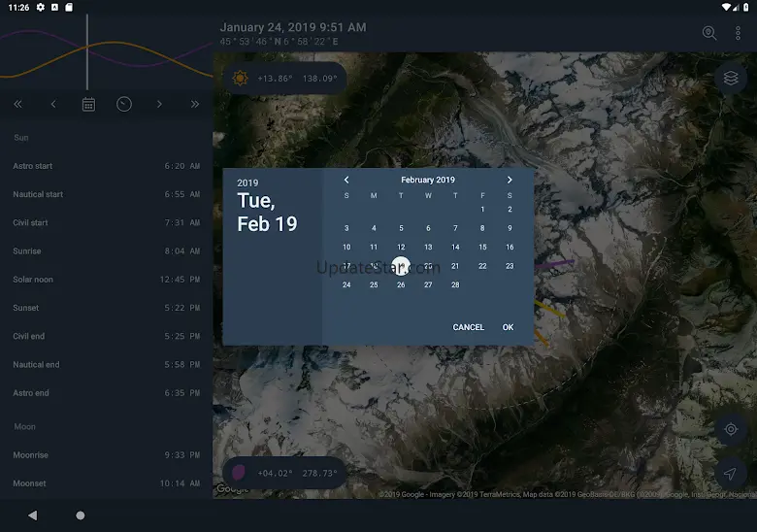The height and width of the screenshot is (532, 757).
Task: Open the clock time picker icon
Action: tap(124, 104)
